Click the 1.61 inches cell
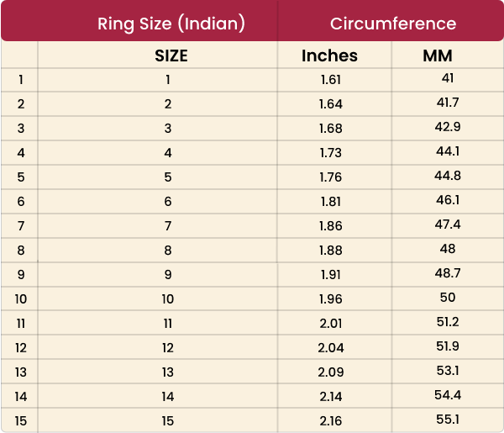The height and width of the screenshot is (433, 504). click(x=331, y=80)
